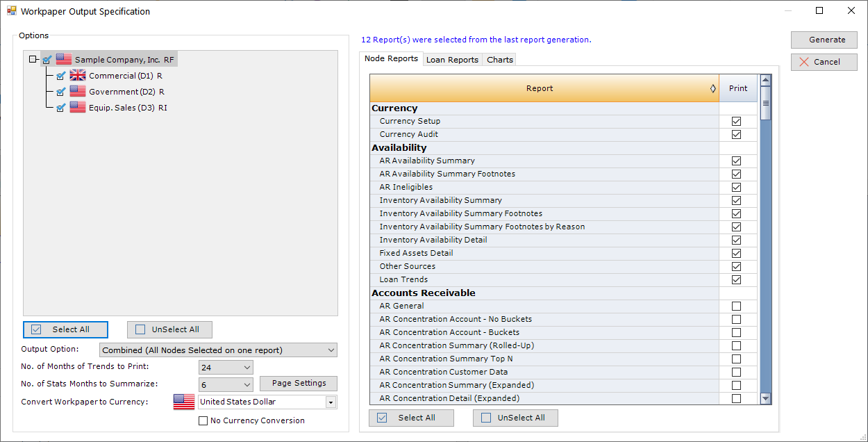Collapse the Sample Company tree node
Image resolution: width=868 pixels, height=442 pixels.
(33, 60)
